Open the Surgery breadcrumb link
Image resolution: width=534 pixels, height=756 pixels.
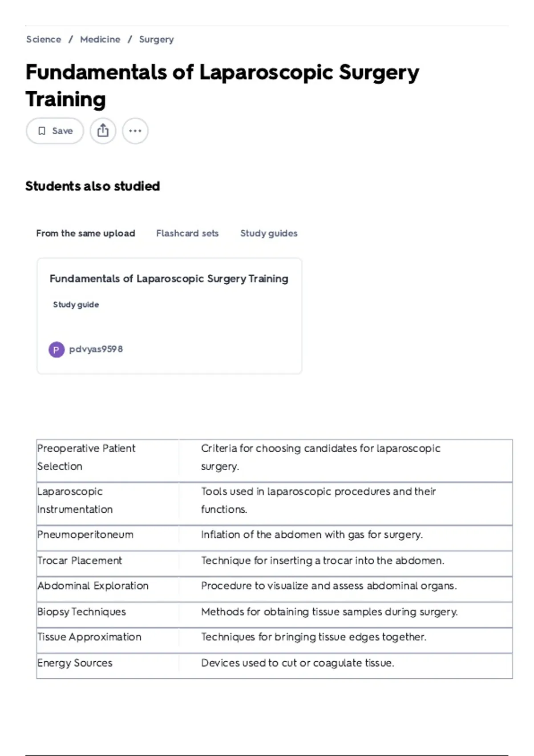click(x=156, y=39)
